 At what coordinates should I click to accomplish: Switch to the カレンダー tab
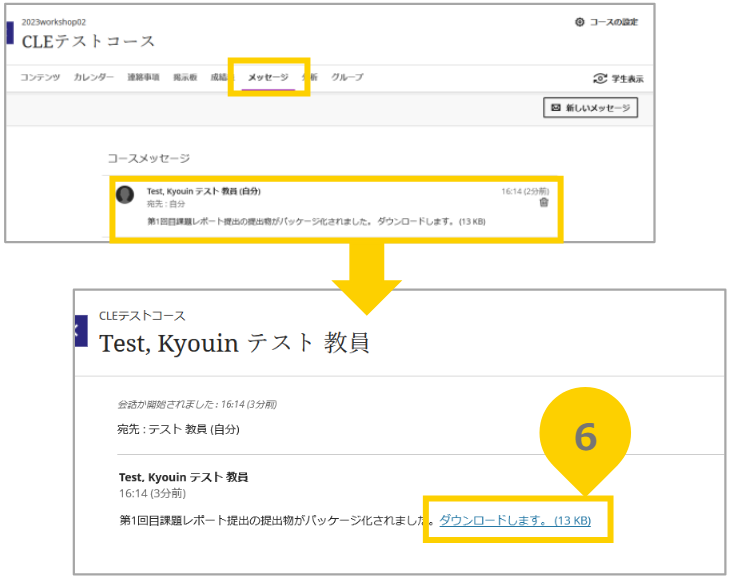point(93,77)
